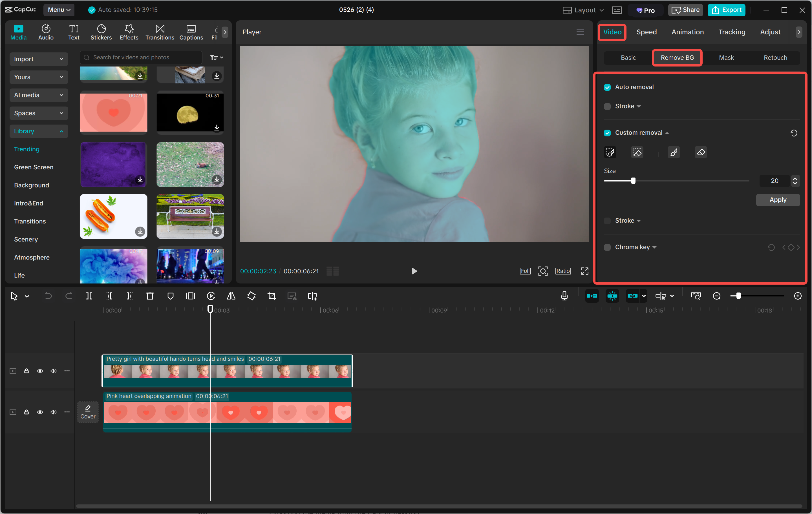Image resolution: width=812 pixels, height=514 pixels.
Task: Switch to the Speed tab
Action: [646, 32]
